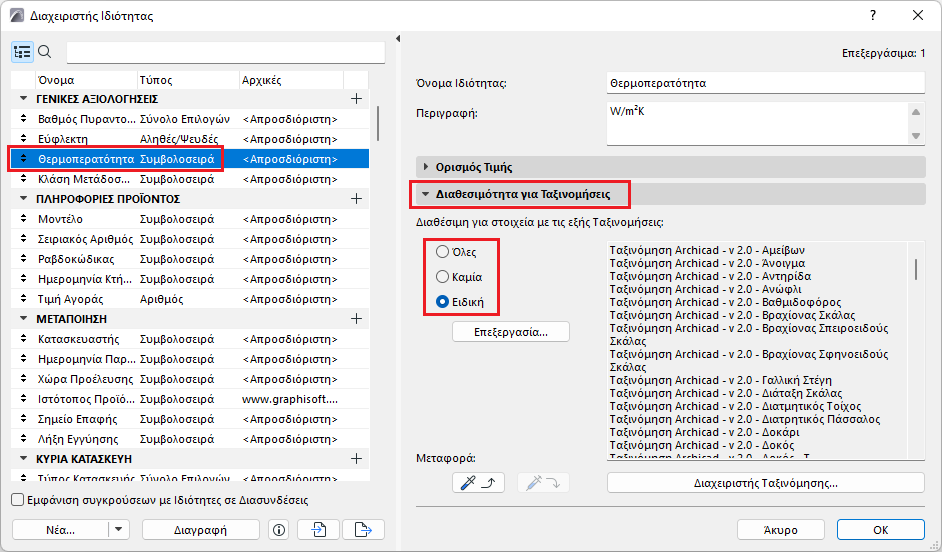This screenshot has width=942, height=552.
Task: Click the inject settings syringe icon
Action: (x=543, y=483)
